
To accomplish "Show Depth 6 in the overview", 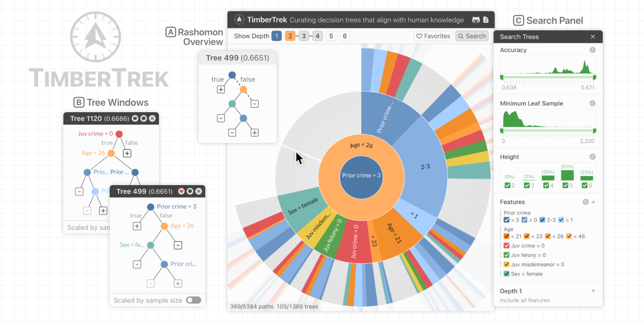I will tap(344, 36).
